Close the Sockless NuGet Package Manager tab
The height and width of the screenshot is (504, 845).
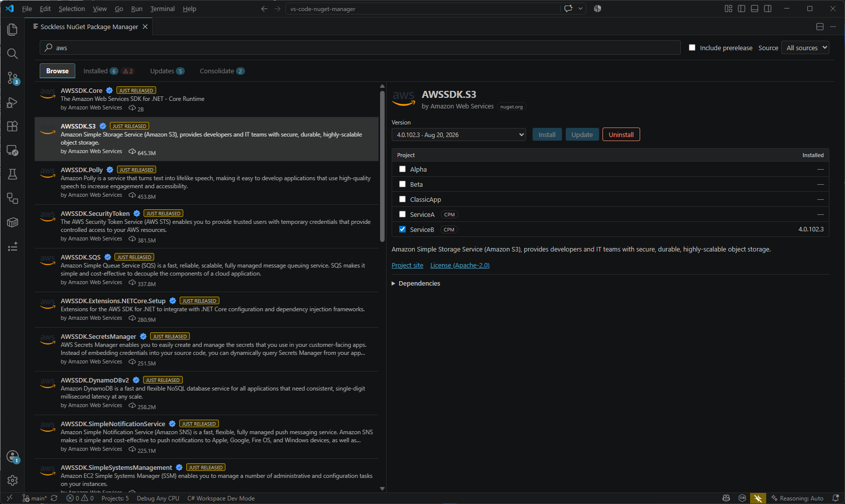tap(145, 27)
